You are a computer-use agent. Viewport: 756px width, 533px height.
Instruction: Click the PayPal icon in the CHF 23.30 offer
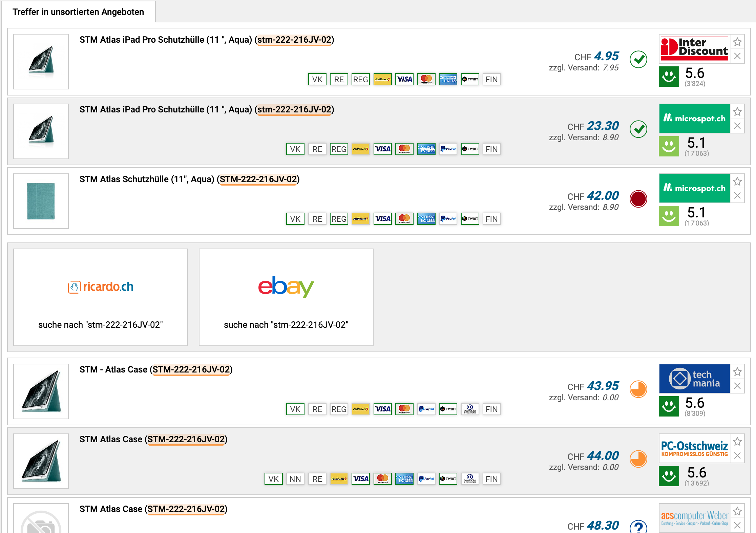[x=448, y=149]
